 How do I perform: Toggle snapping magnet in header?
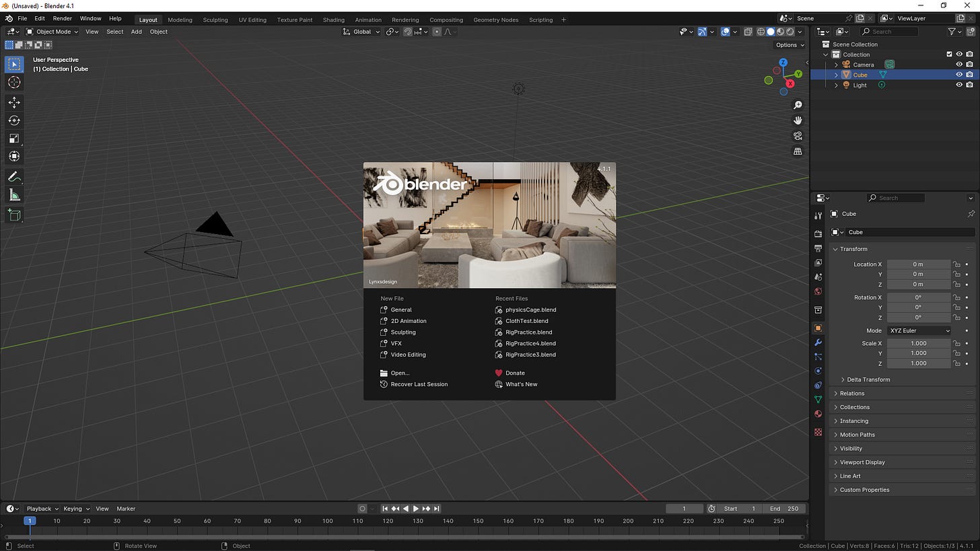[x=408, y=32]
